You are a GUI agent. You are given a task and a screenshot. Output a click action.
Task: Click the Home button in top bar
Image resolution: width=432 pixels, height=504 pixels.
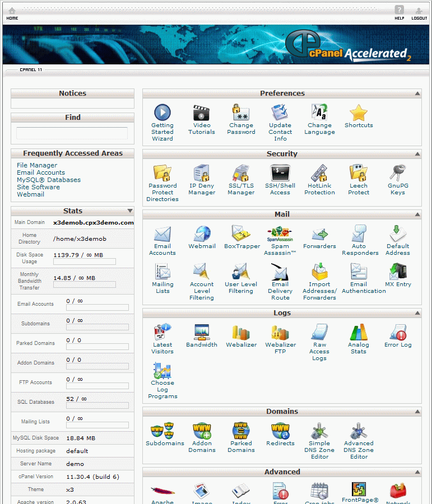(x=12, y=13)
